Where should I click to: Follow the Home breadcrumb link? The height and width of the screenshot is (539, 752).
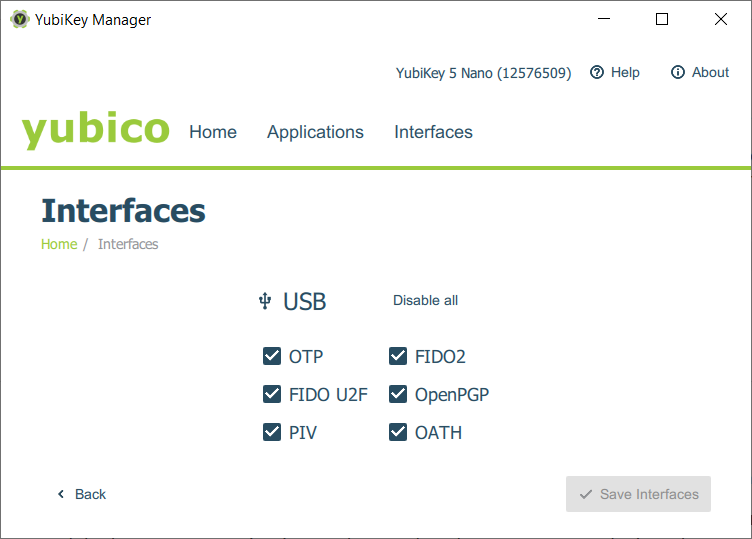pos(59,244)
